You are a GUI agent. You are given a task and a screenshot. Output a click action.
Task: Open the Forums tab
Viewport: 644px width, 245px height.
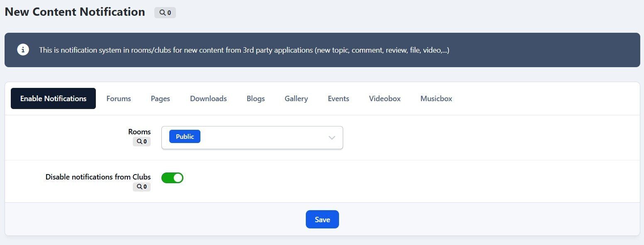pos(119,99)
